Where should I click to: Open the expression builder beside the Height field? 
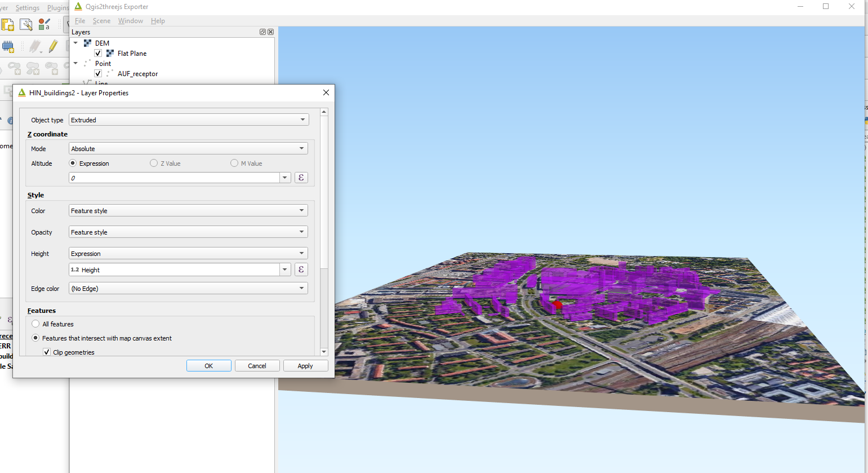tap(301, 269)
